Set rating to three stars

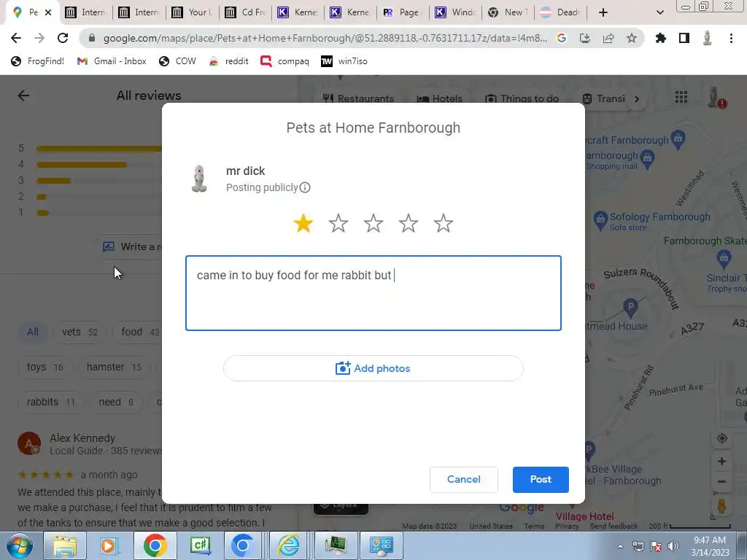pos(373,223)
